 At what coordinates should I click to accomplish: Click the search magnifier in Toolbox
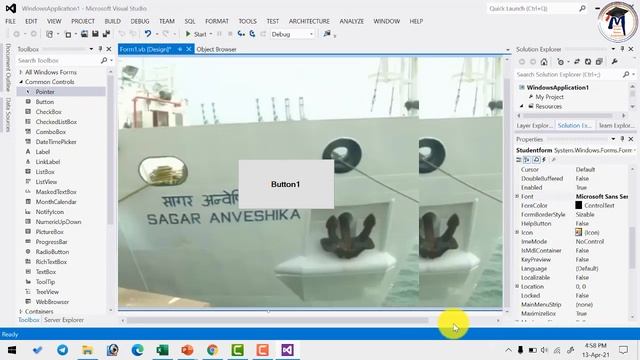pos(104,60)
